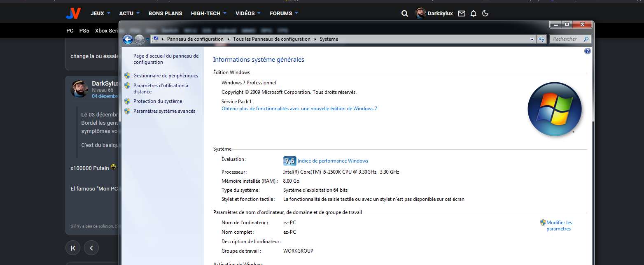This screenshot has width=644, height=265.
Task: Go to first forum page button
Action: click(73, 248)
